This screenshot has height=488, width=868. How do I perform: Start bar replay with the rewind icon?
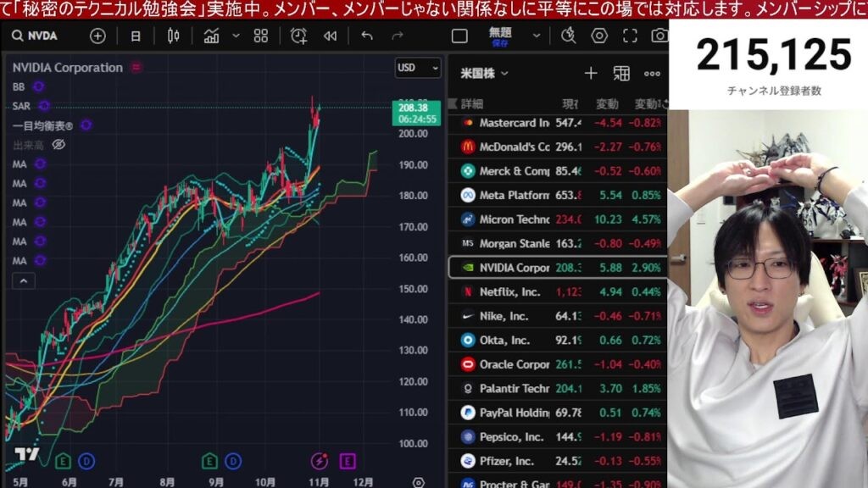(x=331, y=36)
